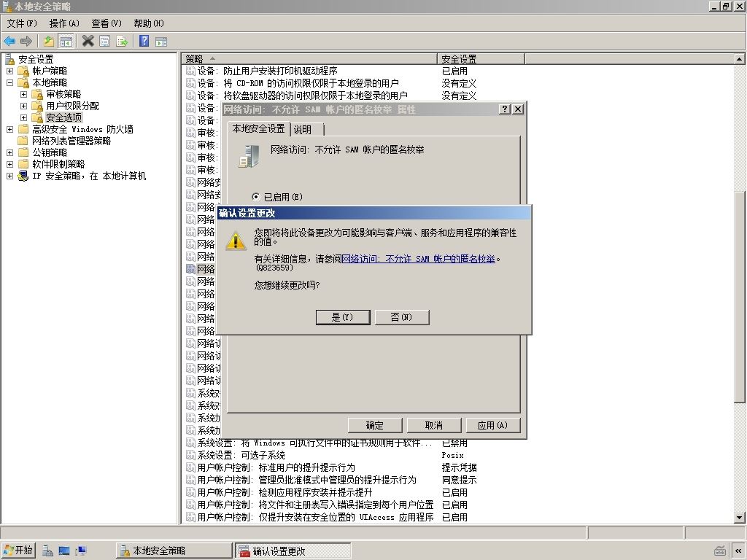
Task: Expand the 安全选项 node
Action: click(23, 117)
